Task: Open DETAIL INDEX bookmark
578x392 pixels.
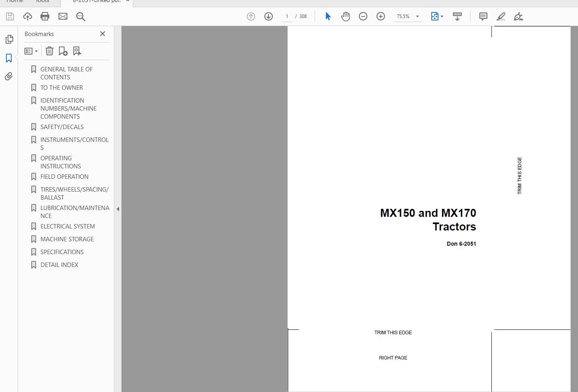Action: click(x=59, y=265)
